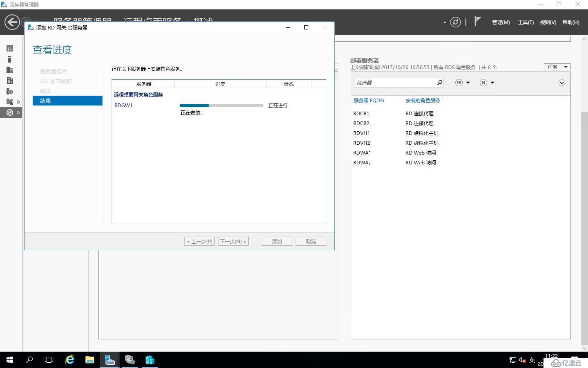Sort by 安装的角色服务 column header
Viewport: 588px width, 368px height.
coord(423,100)
